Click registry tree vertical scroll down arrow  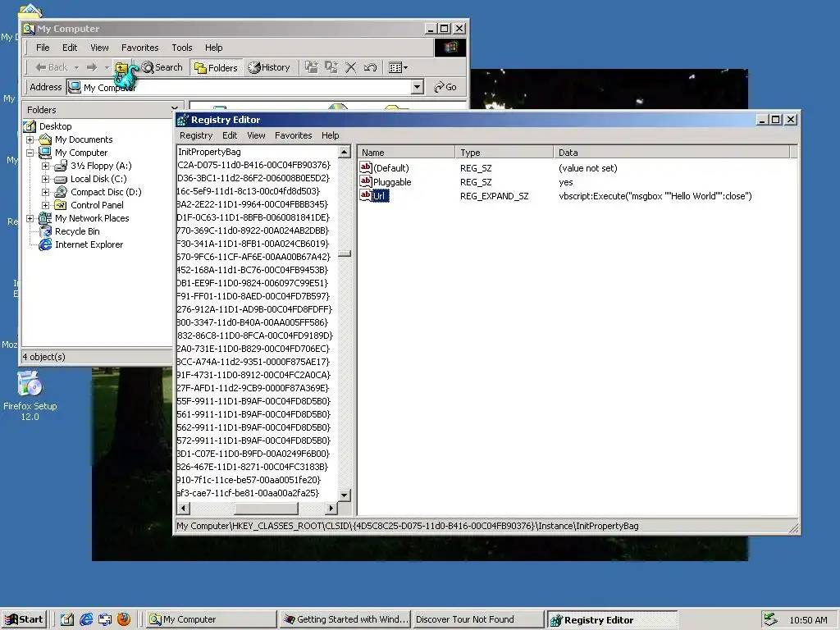point(345,495)
